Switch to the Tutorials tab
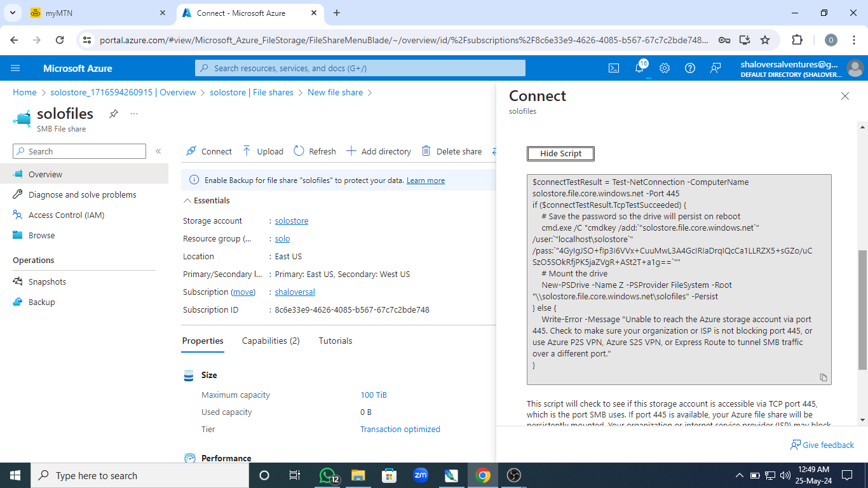868x488 pixels. pyautogui.click(x=336, y=341)
